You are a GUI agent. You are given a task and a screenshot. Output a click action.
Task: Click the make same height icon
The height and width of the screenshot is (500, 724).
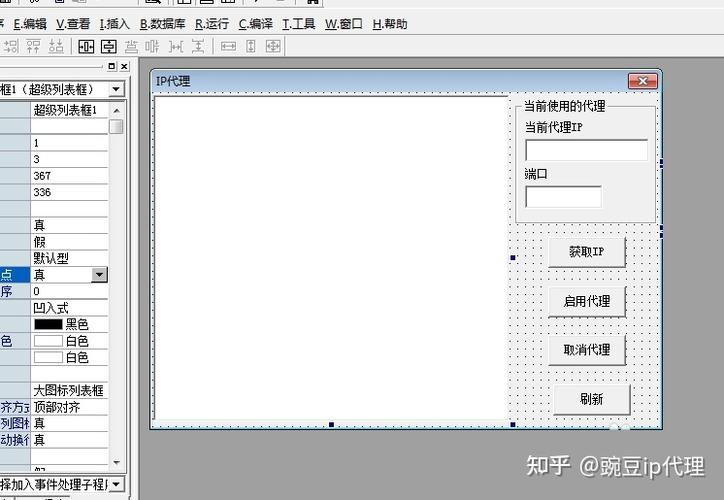[x=251, y=46]
